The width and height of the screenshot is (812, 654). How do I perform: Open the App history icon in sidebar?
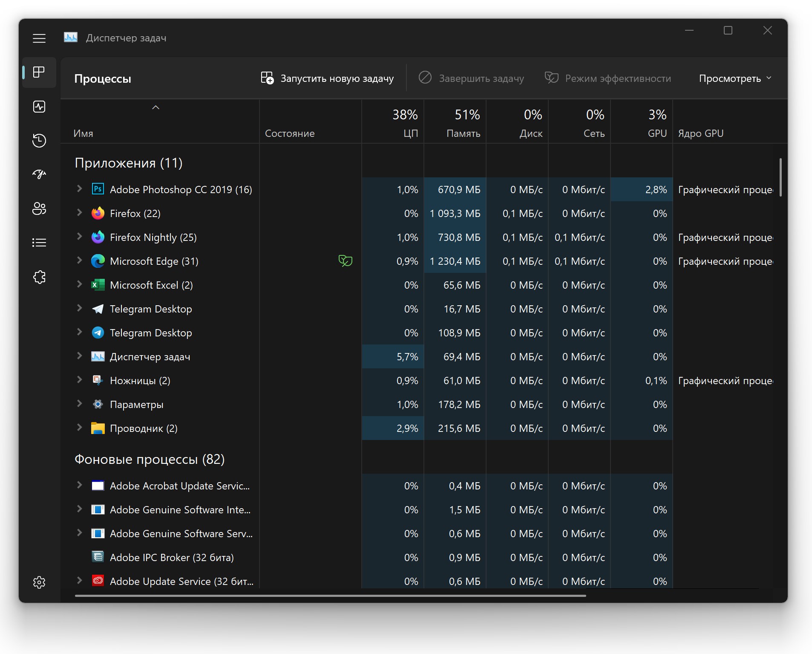click(x=39, y=141)
